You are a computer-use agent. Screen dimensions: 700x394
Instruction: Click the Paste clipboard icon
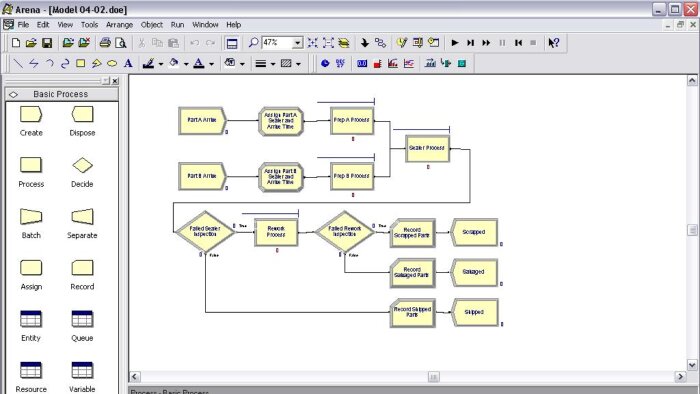[173, 43]
